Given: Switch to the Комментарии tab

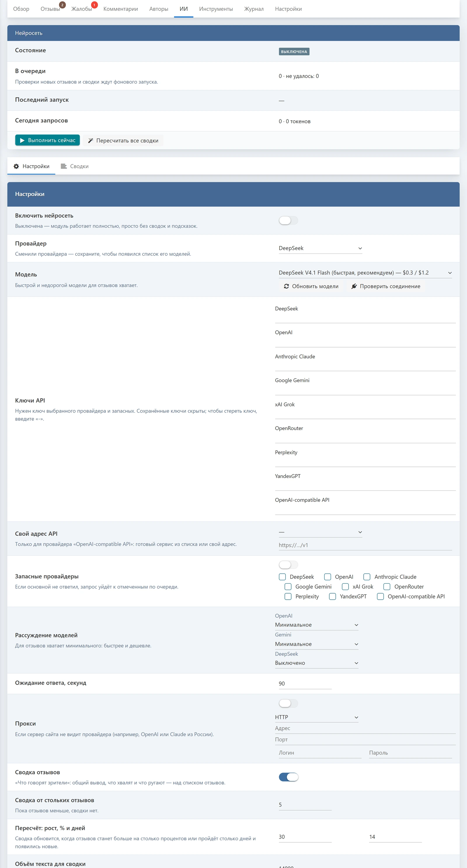Looking at the screenshot, I should (x=121, y=9).
